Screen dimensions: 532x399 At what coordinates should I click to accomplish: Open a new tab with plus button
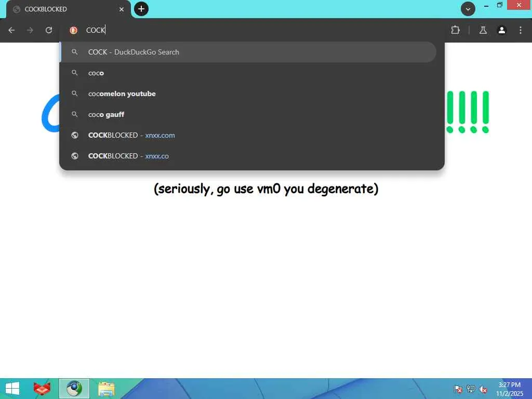[141, 9]
